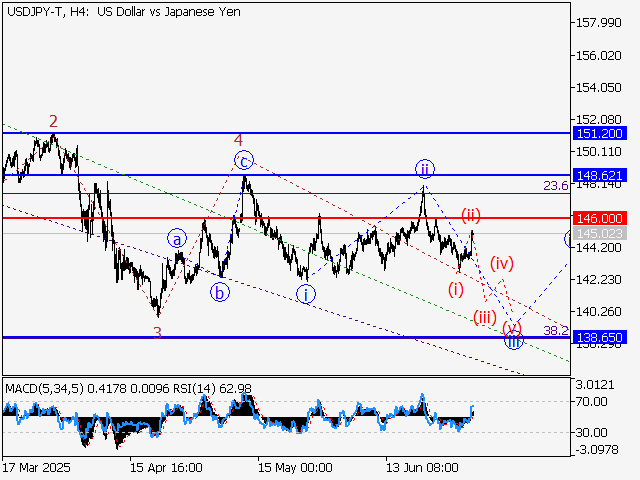The height and width of the screenshot is (480, 640).
Task: Click the circled wave 'a' label
Action: pyautogui.click(x=177, y=239)
